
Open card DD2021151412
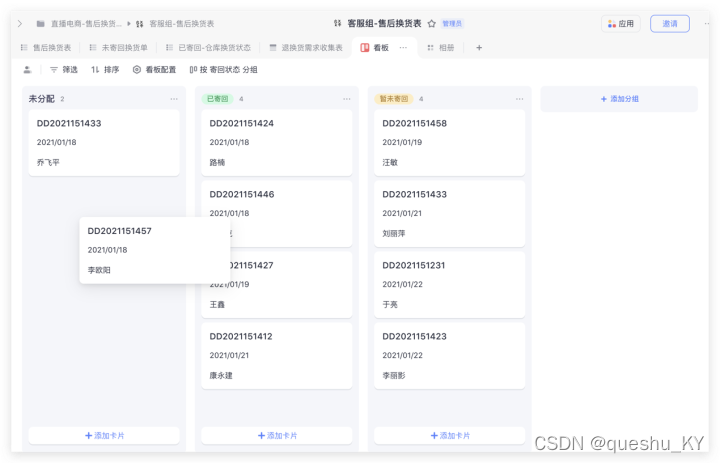point(277,356)
